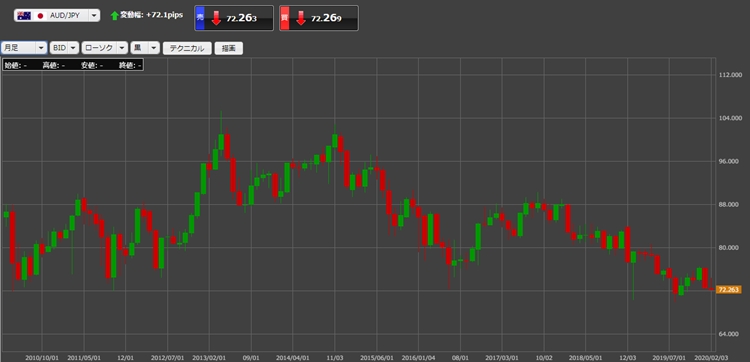Click the buy rate 72.269

click(x=326, y=19)
